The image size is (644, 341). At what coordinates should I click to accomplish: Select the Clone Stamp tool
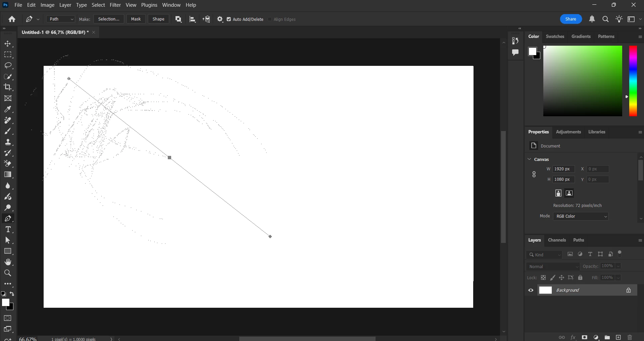(x=8, y=142)
